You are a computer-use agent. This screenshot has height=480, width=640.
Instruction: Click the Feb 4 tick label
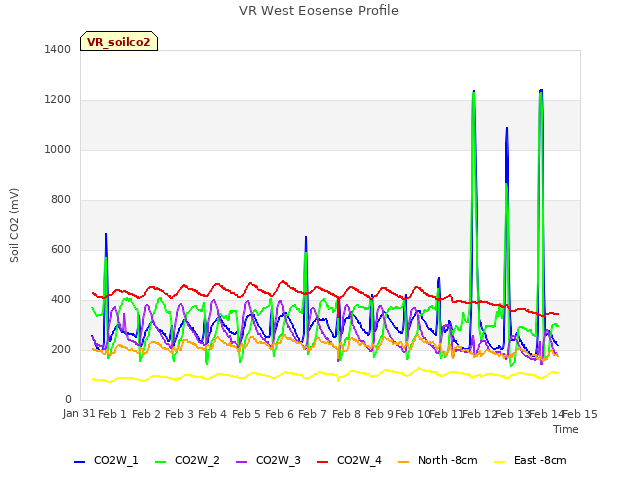(x=213, y=414)
